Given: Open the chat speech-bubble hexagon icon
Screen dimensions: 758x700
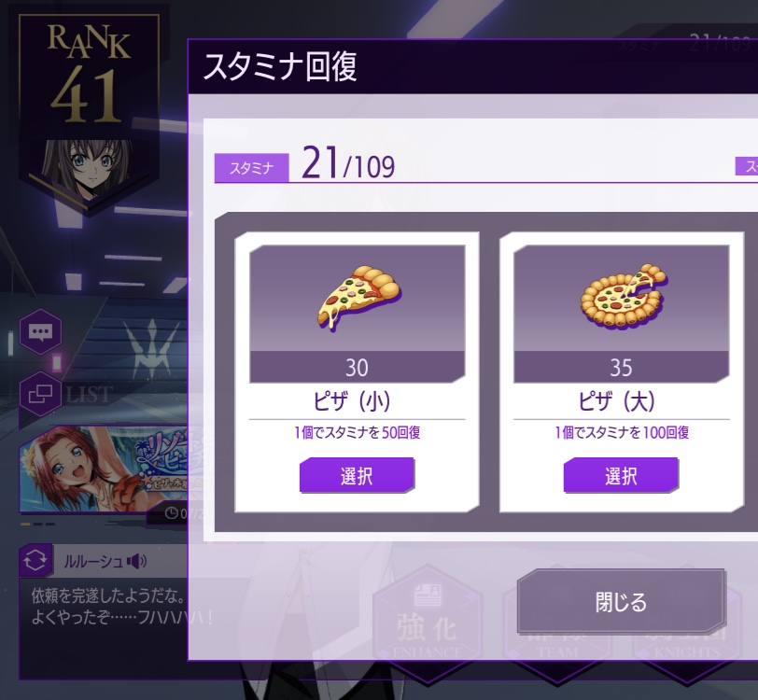Looking at the screenshot, I should pyautogui.click(x=41, y=332).
